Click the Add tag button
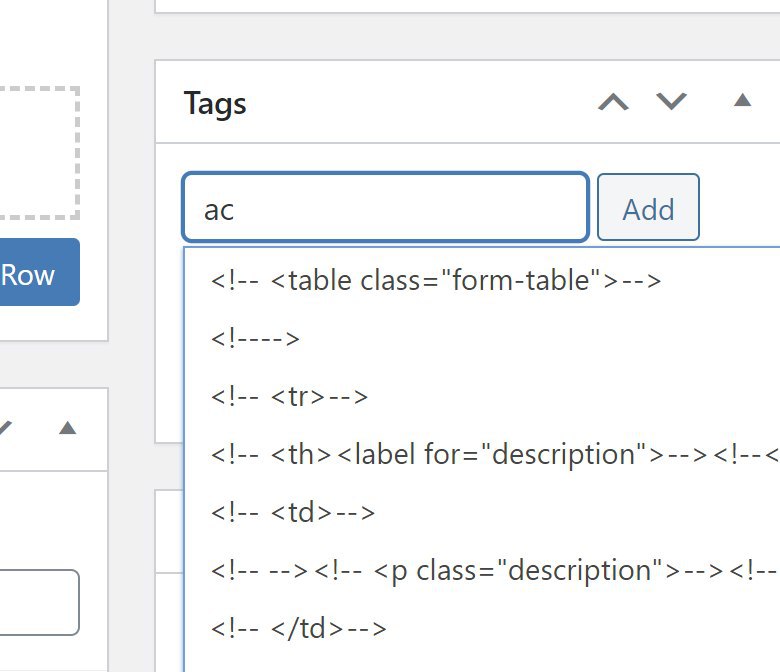Image resolution: width=780 pixels, height=672 pixels. click(x=648, y=207)
